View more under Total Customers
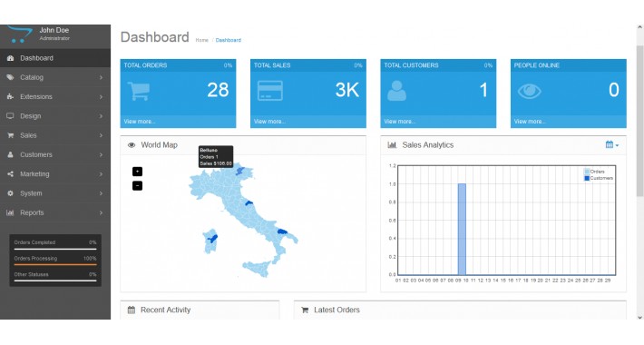Image resolution: width=644 pixels, height=345 pixels. (x=400, y=122)
